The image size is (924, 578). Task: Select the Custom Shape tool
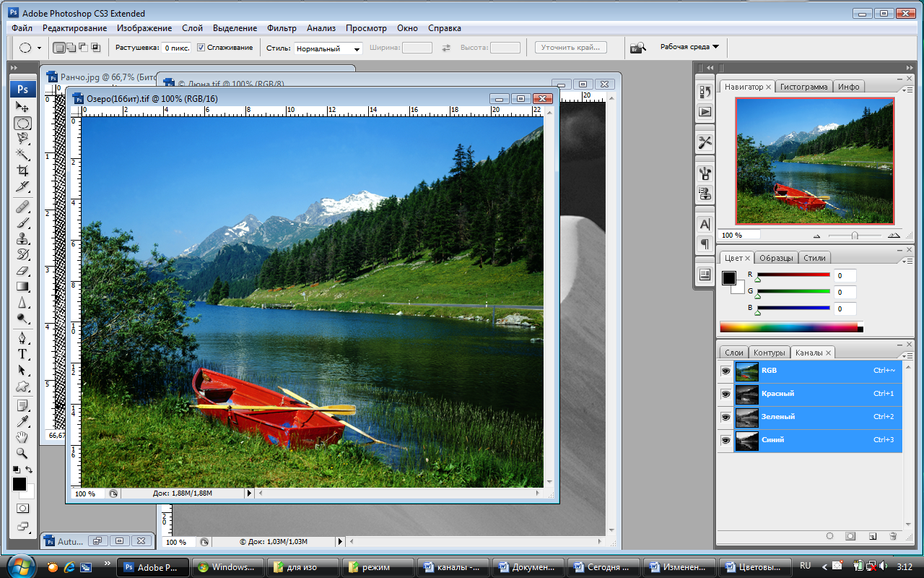(22, 386)
